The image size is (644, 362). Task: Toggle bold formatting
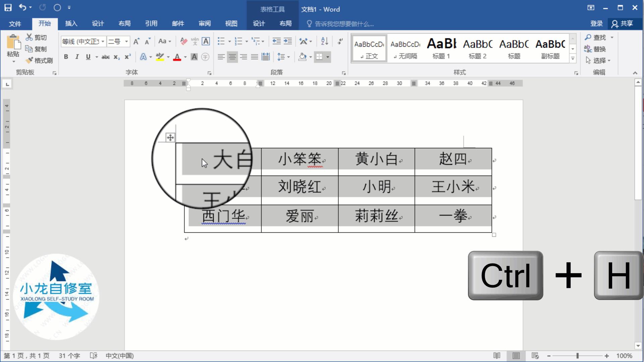tap(66, 57)
